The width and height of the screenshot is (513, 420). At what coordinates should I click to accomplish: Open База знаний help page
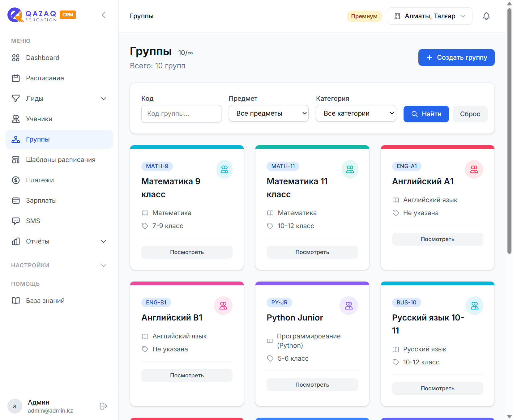coord(59,301)
